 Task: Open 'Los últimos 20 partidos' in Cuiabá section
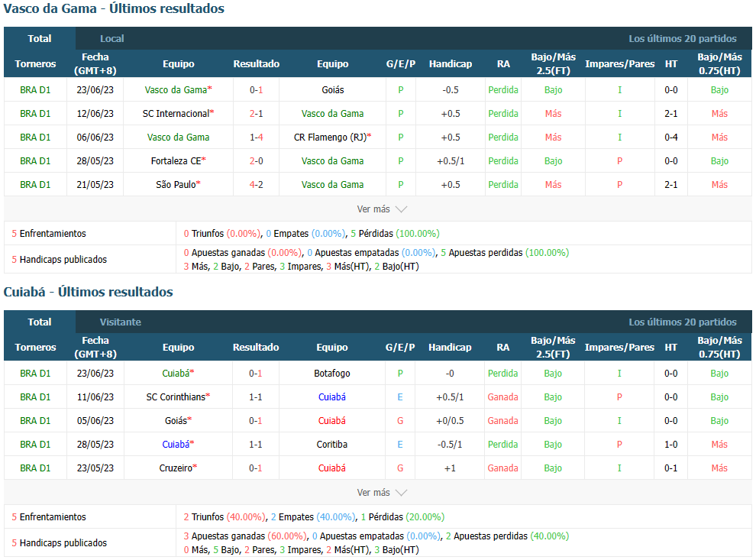(x=682, y=322)
